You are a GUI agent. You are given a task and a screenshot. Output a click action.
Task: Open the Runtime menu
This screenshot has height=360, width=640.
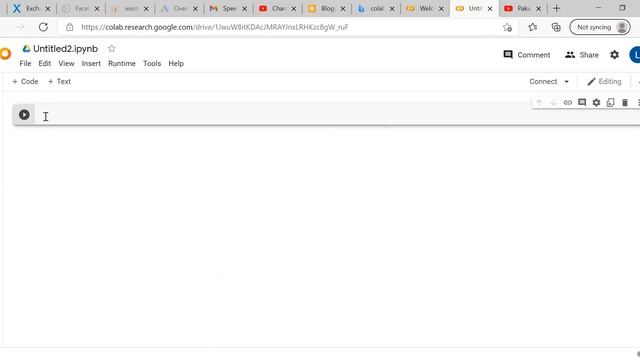[x=122, y=64]
